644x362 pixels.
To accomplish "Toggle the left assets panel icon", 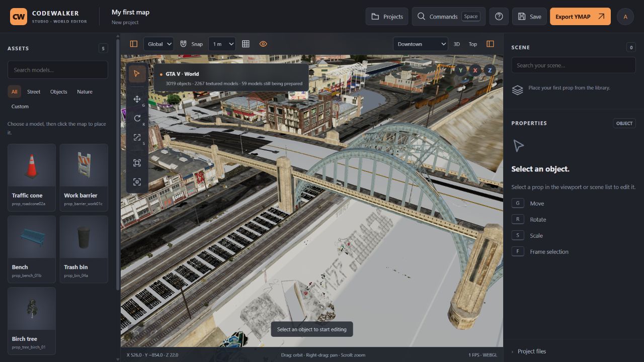I will 134,44.
